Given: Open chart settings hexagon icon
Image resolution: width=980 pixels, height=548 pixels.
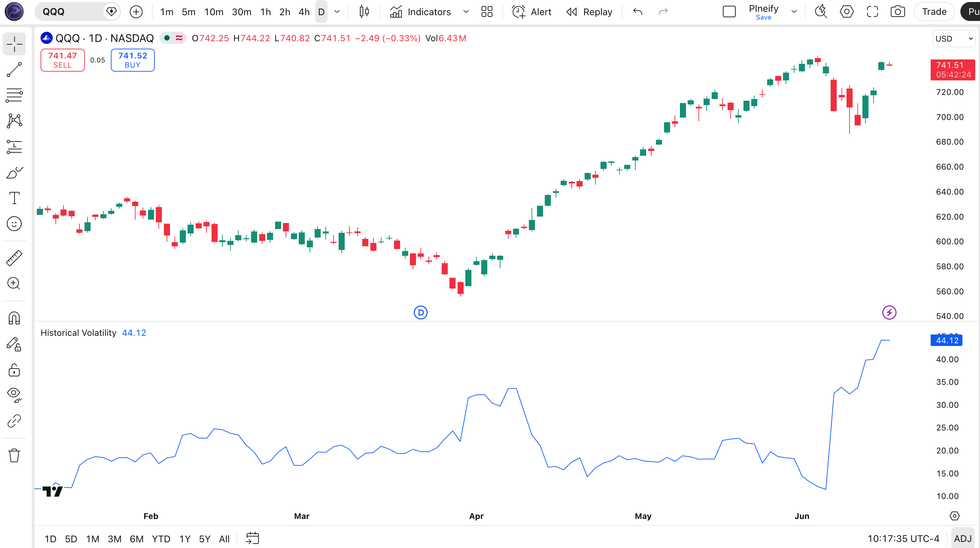Looking at the screenshot, I should [847, 12].
